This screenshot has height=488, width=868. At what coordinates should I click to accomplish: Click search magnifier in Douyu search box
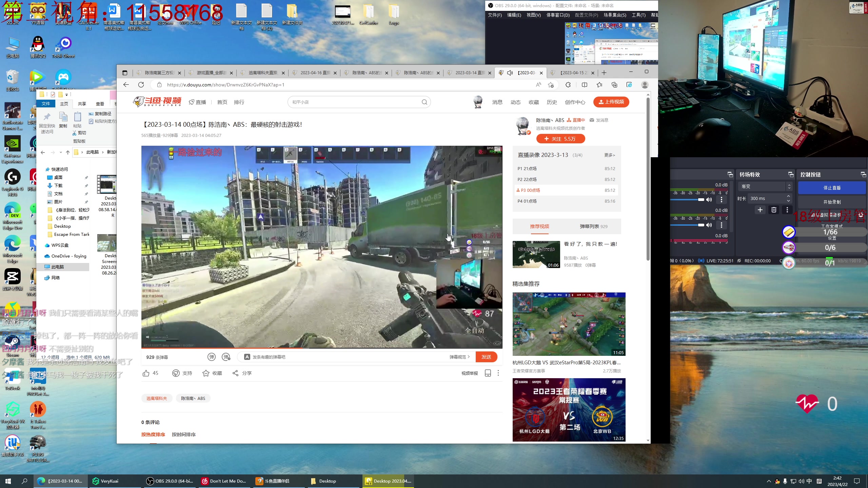(424, 102)
